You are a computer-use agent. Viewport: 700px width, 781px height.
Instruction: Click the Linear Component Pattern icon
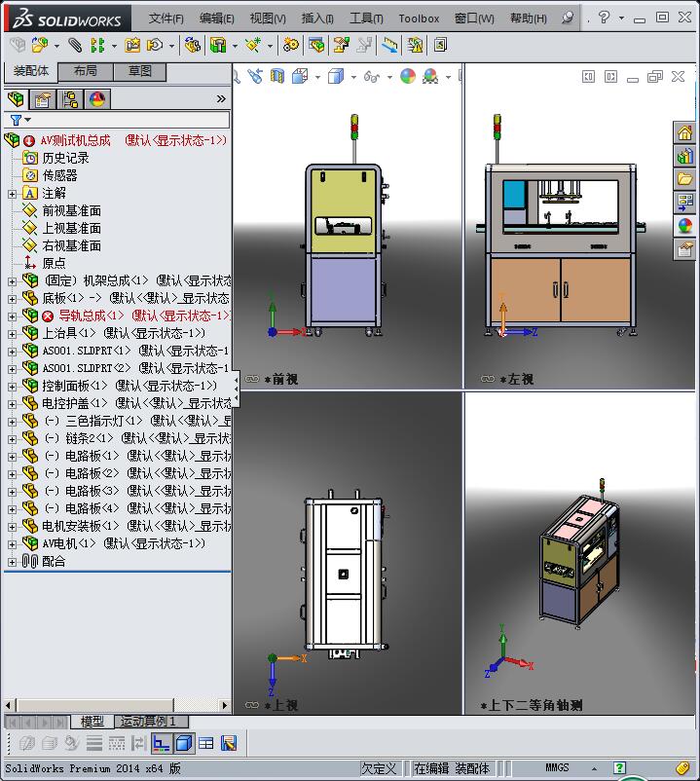(97, 46)
